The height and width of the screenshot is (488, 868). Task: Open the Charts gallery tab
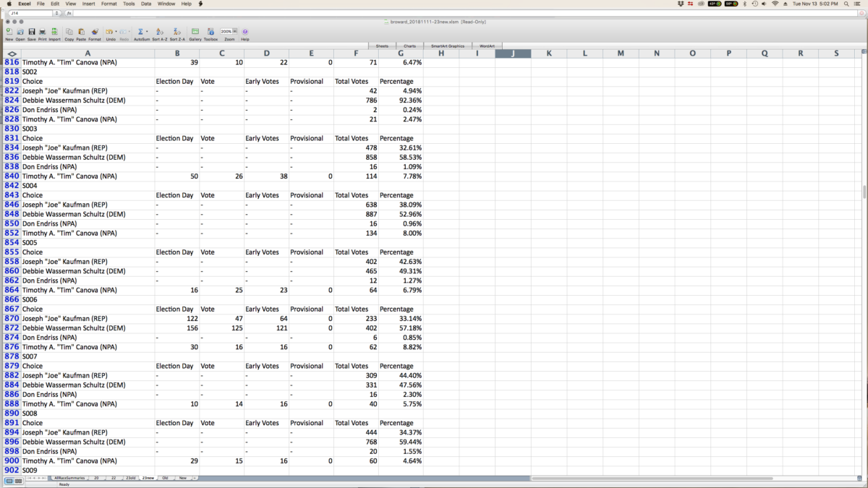pos(410,46)
